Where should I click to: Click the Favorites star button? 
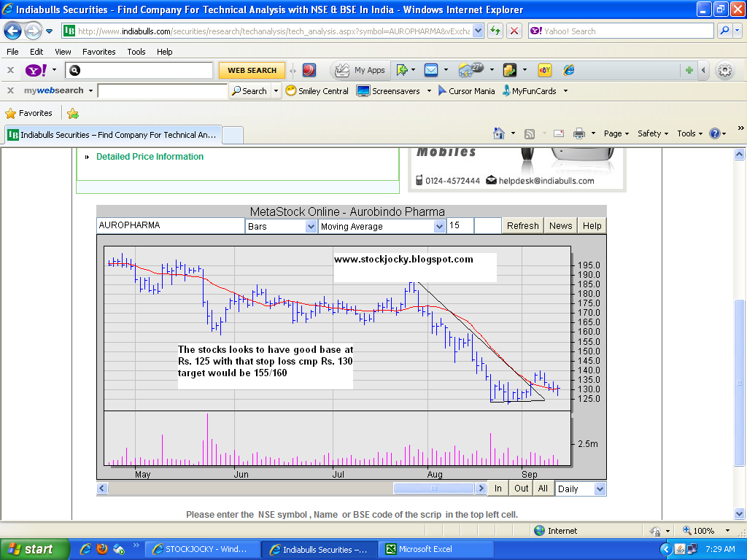pyautogui.click(x=28, y=113)
